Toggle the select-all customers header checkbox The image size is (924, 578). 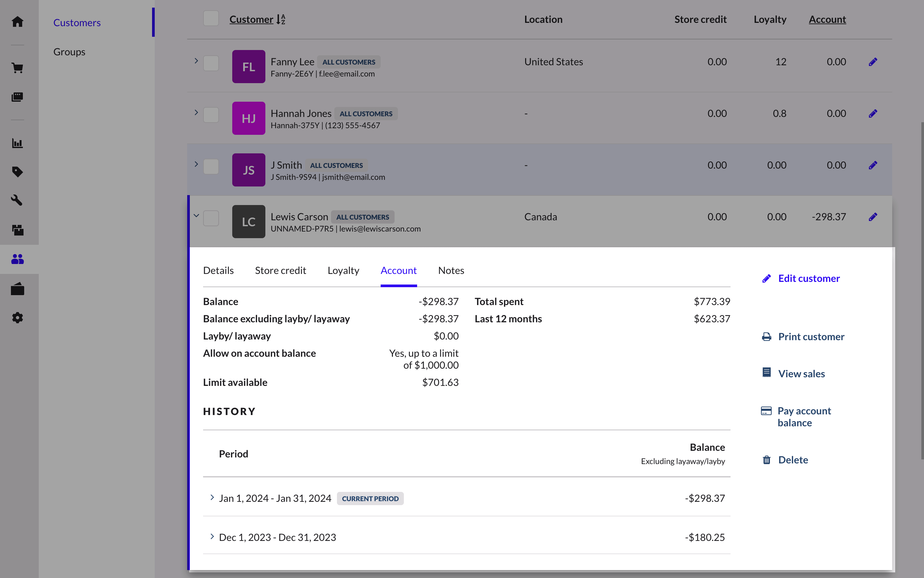(211, 18)
